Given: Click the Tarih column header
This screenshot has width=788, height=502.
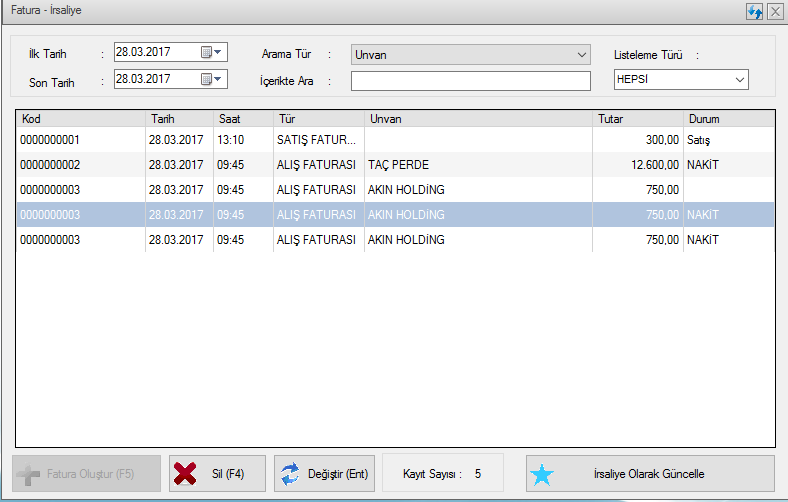Looking at the screenshot, I should pos(178,118).
